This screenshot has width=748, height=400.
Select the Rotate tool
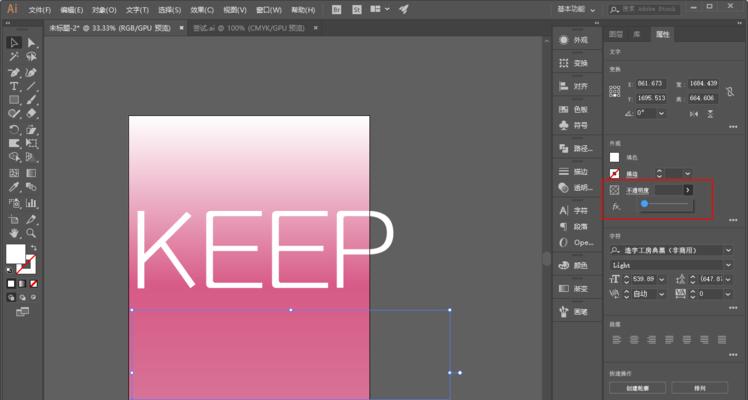14,130
